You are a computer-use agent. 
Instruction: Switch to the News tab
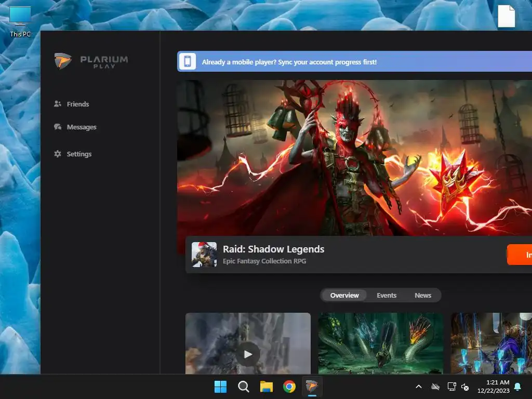(423, 295)
